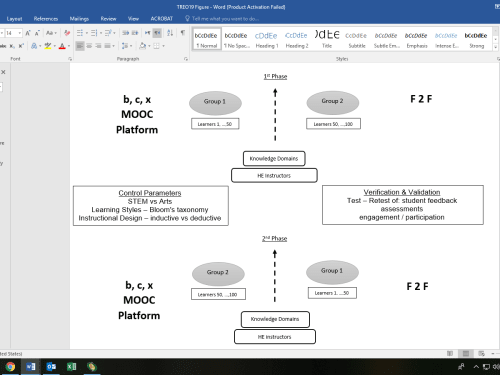Align text right
The image size is (500, 375).
tap(98, 46)
